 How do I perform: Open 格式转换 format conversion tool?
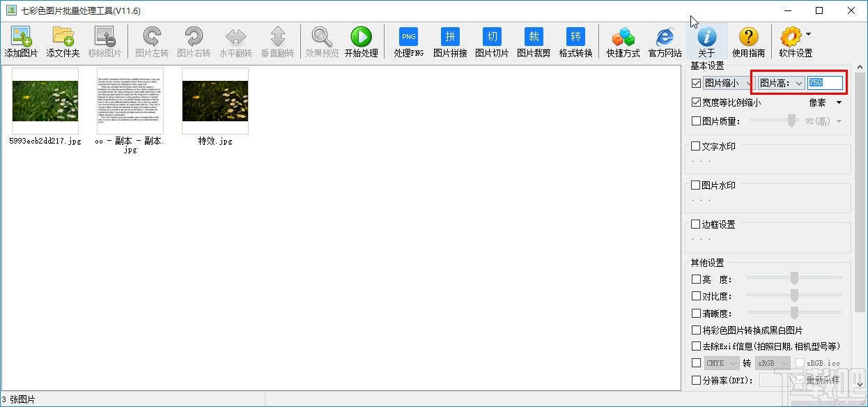coord(575,42)
